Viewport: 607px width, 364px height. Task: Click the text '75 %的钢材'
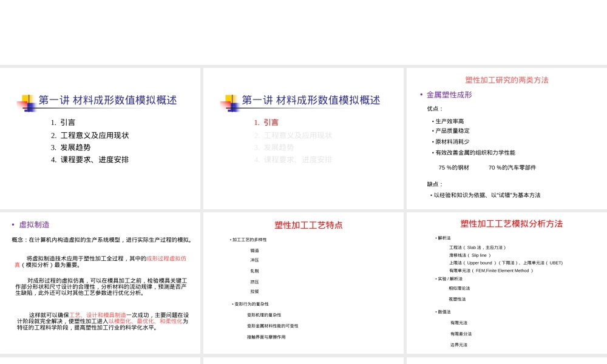(x=453, y=167)
